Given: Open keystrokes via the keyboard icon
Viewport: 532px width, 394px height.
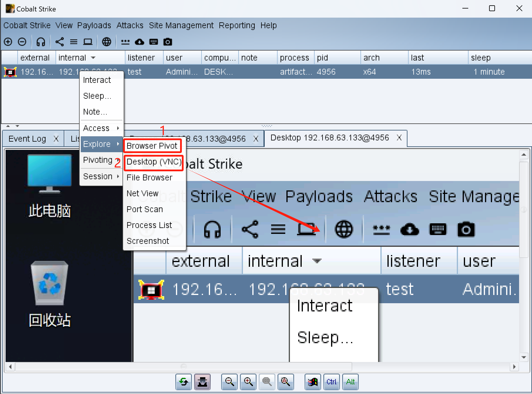Looking at the screenshot, I should [154, 42].
